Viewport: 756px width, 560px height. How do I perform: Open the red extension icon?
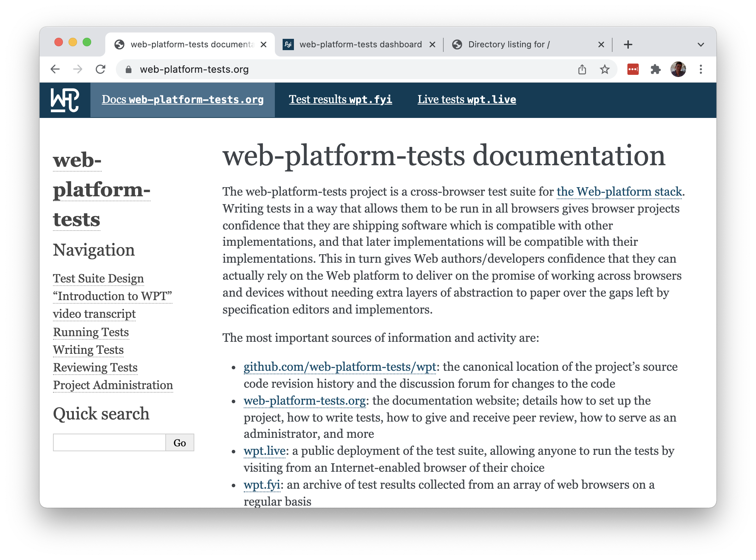click(633, 69)
